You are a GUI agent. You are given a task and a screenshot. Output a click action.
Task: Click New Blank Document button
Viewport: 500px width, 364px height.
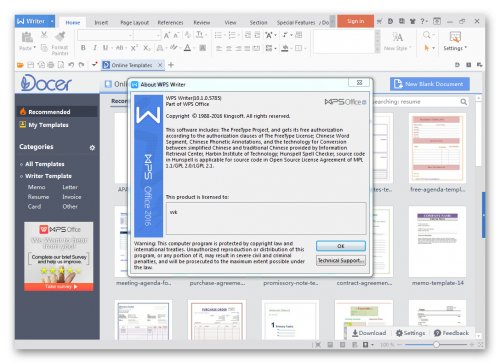430,84
